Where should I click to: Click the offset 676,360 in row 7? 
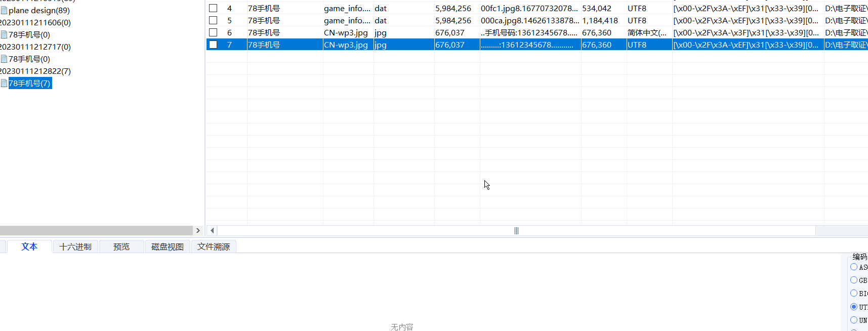[x=597, y=45]
